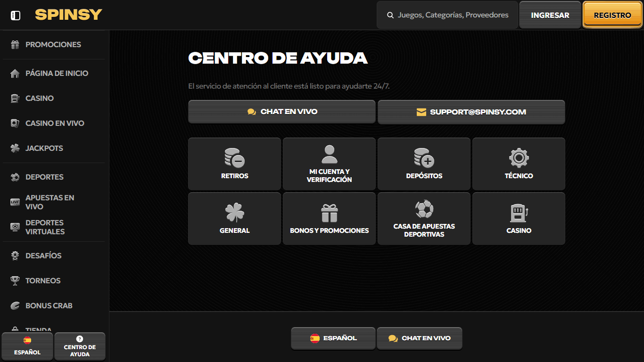Click the SPINSY logo
Screen dimensions: 644x362
[68, 15]
